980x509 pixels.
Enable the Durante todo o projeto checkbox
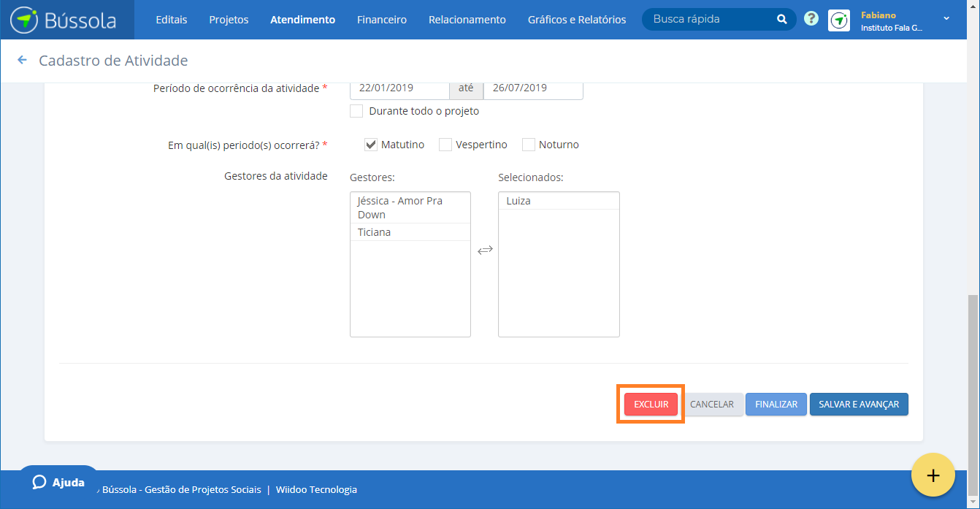(x=356, y=110)
